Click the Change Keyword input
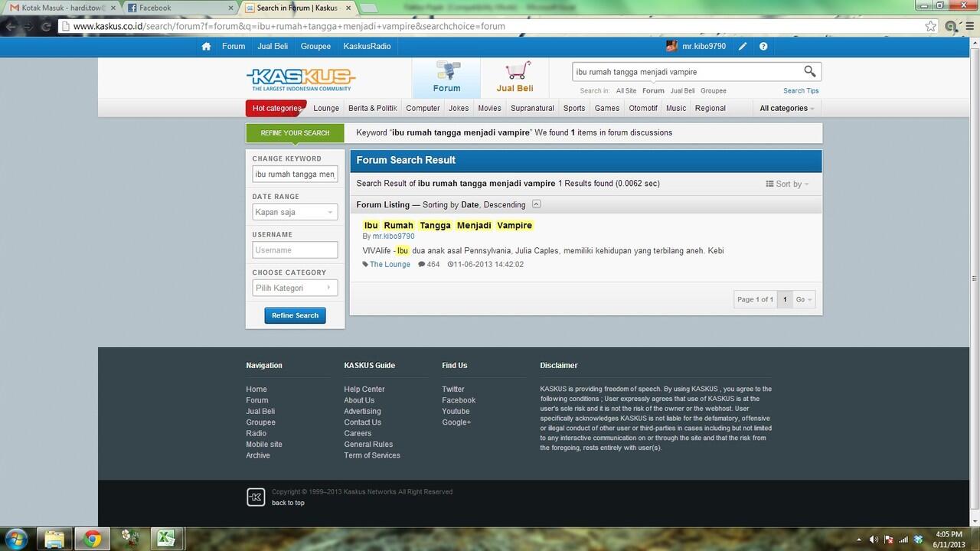The height and width of the screenshot is (551, 980). (x=295, y=174)
